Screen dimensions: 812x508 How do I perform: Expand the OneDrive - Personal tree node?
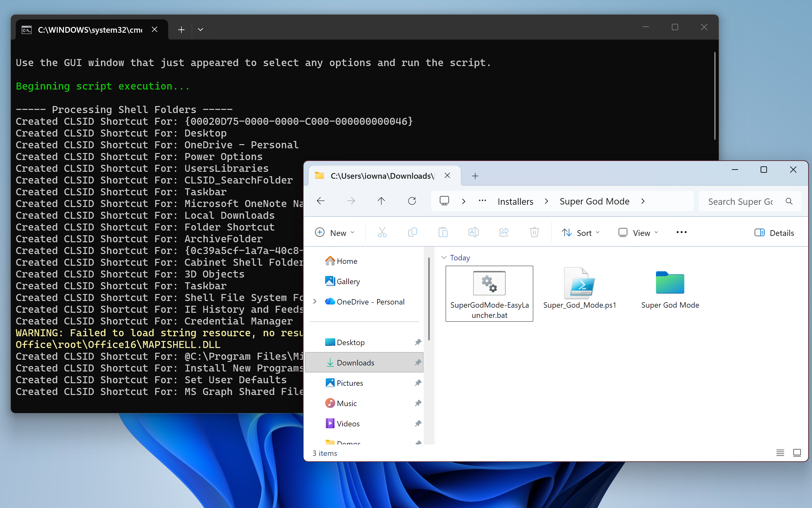tap(315, 302)
